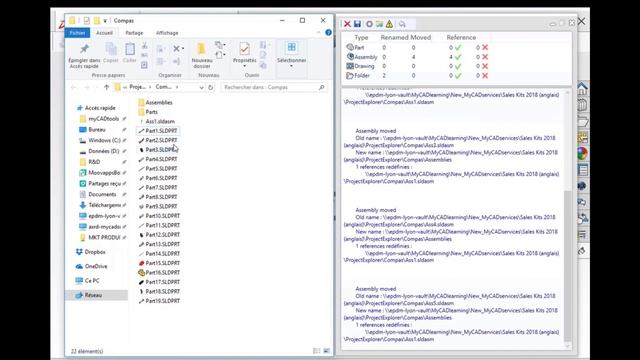The image size is (640, 360).
Task: Select 'Ce PC' in the navigation pane
Action: point(92,281)
